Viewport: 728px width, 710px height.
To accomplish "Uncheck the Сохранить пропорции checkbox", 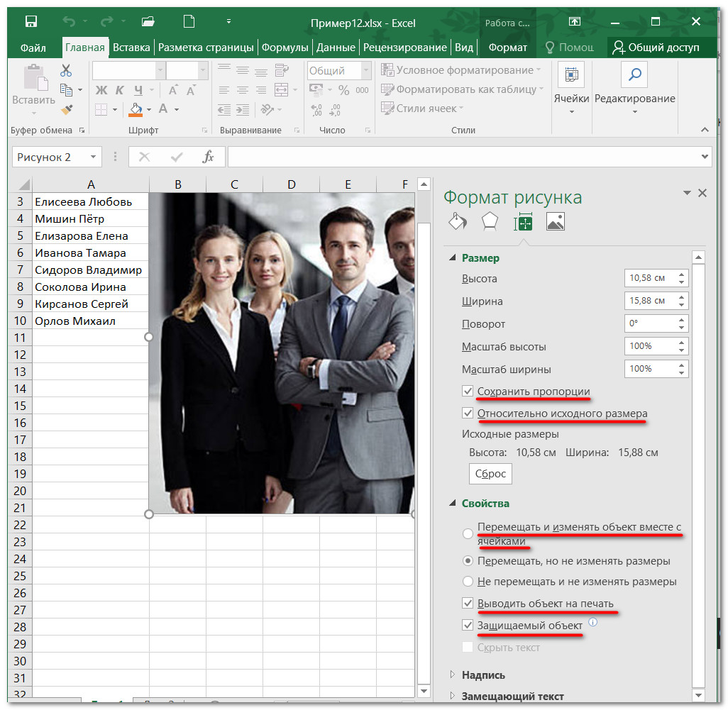I will coord(468,392).
